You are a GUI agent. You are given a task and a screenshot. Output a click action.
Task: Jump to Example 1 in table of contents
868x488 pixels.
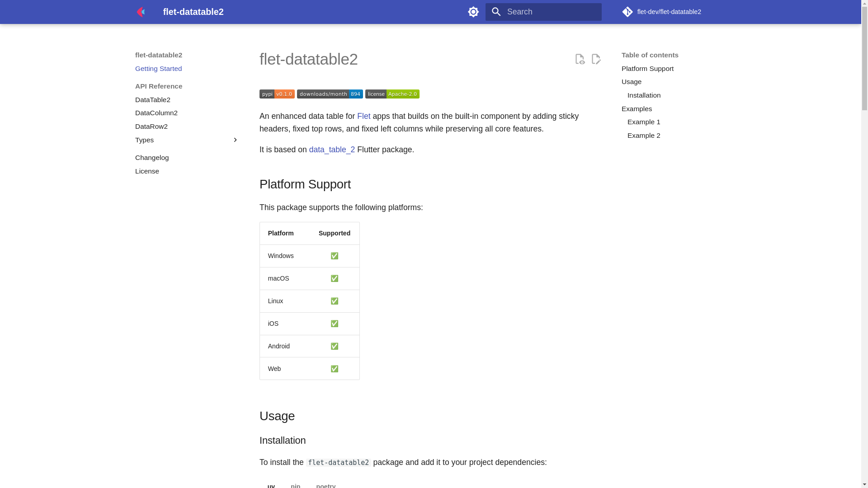[x=644, y=122]
